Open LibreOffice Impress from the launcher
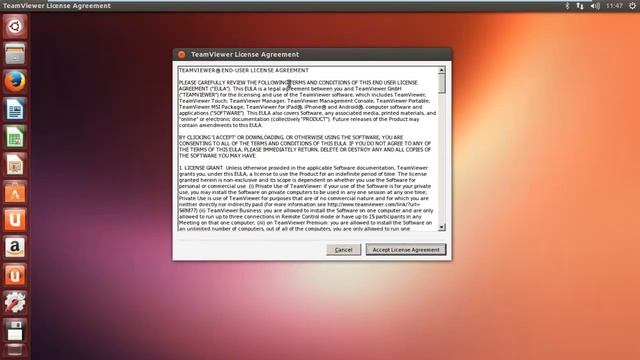 (15, 164)
